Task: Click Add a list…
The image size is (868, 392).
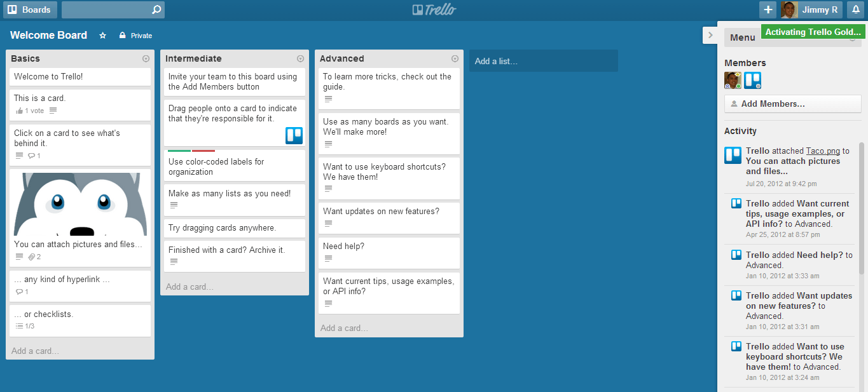Action: (544, 61)
